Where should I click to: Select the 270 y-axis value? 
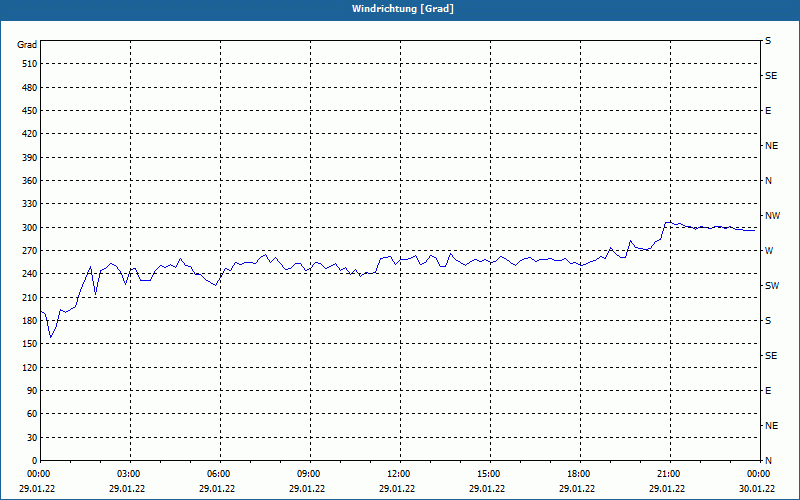coord(29,251)
